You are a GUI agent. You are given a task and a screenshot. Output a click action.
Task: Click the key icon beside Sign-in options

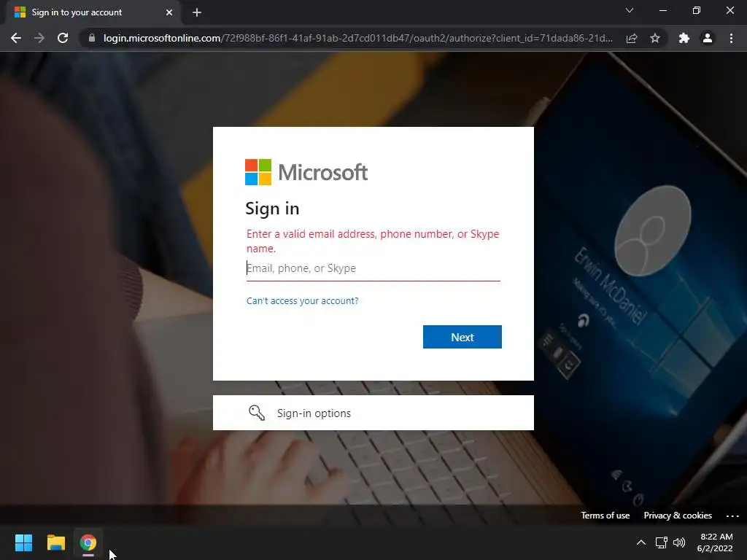(x=257, y=413)
